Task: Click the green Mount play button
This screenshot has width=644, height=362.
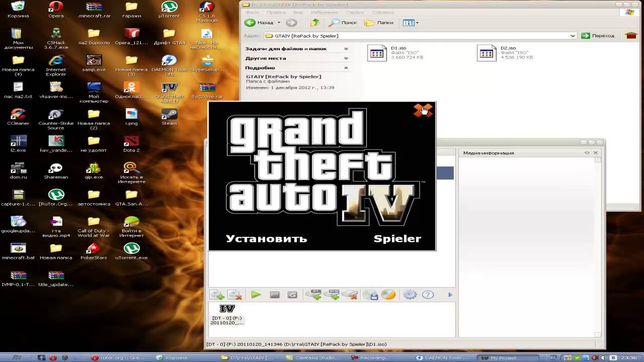Action: [x=256, y=295]
